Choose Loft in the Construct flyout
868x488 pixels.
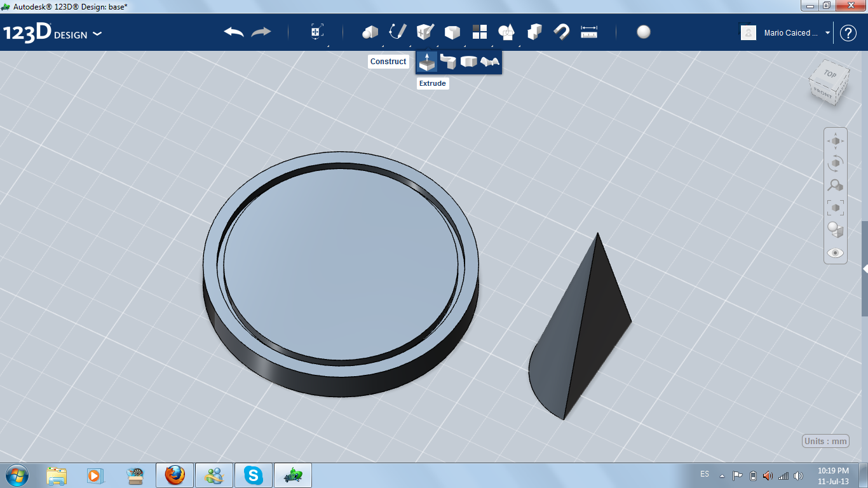tap(490, 62)
